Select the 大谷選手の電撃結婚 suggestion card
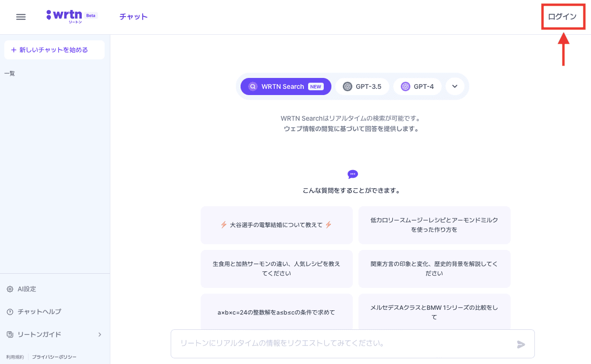The height and width of the screenshot is (364, 591). pos(277,225)
